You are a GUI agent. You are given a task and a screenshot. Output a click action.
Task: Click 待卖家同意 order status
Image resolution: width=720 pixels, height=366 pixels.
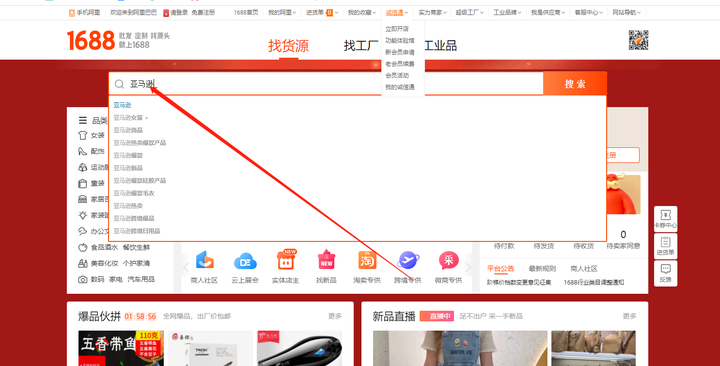tap(623, 246)
